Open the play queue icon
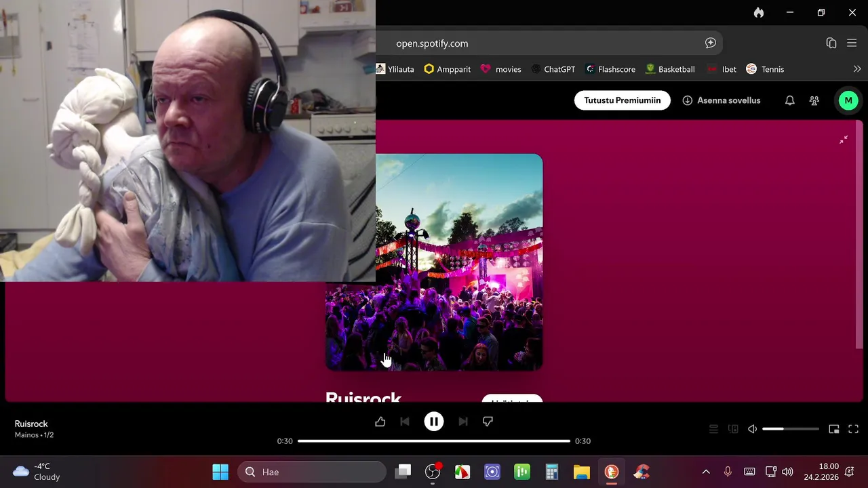 tap(713, 429)
